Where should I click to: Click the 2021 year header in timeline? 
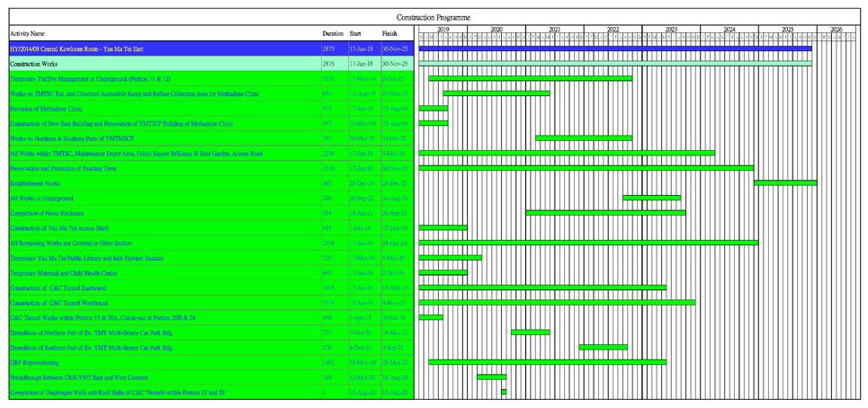tap(555, 30)
